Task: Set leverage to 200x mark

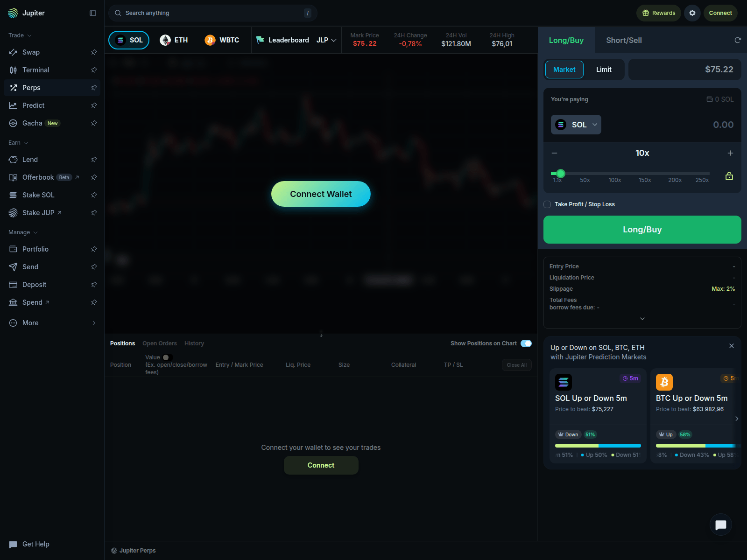Action: [675, 180]
